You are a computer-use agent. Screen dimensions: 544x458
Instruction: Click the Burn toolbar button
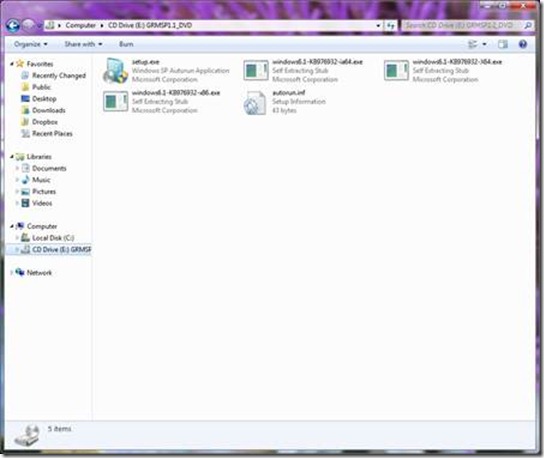point(126,44)
